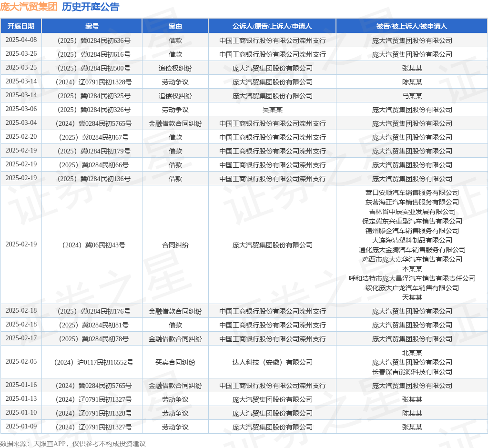
Task: Select date cell 2025-01-09
Action: [21, 426]
